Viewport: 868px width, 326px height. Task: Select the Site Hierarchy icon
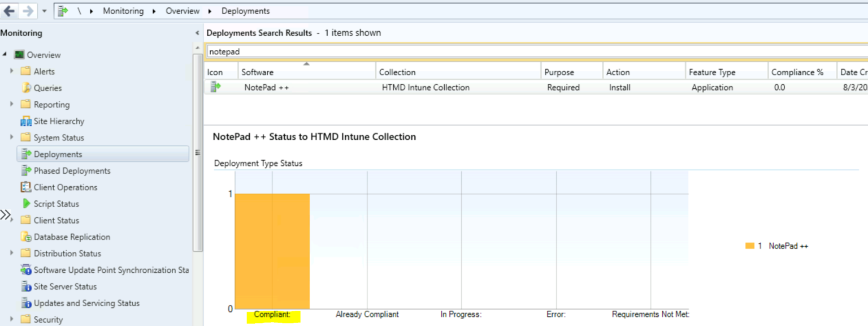coord(25,121)
